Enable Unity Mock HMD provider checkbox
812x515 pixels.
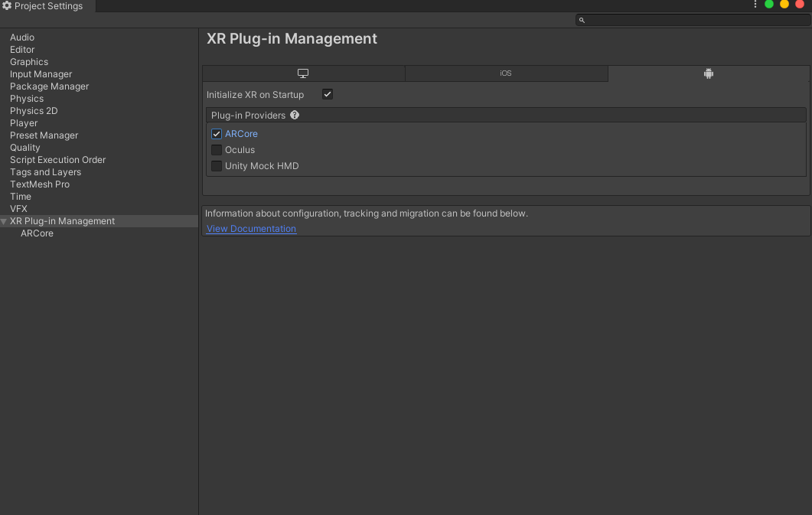217,166
